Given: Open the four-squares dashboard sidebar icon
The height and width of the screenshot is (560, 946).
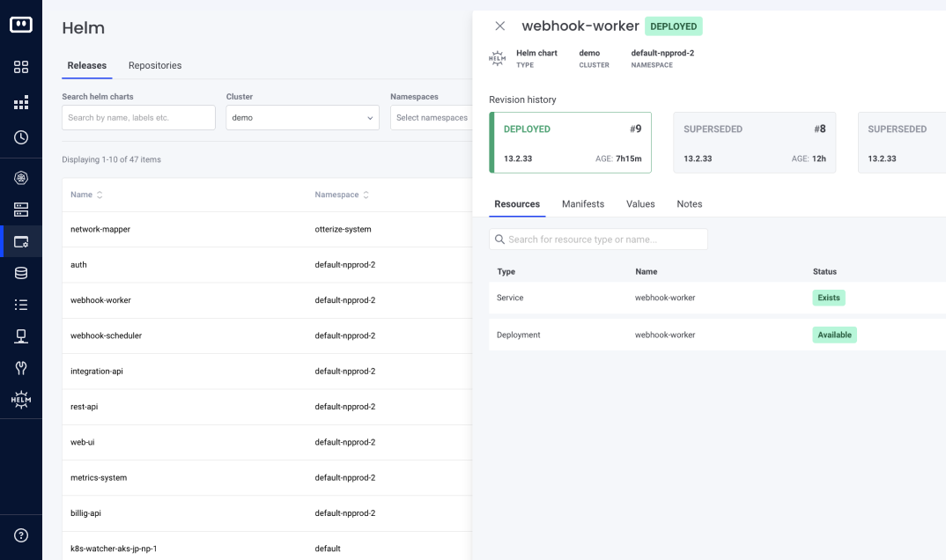Looking at the screenshot, I should (21, 67).
